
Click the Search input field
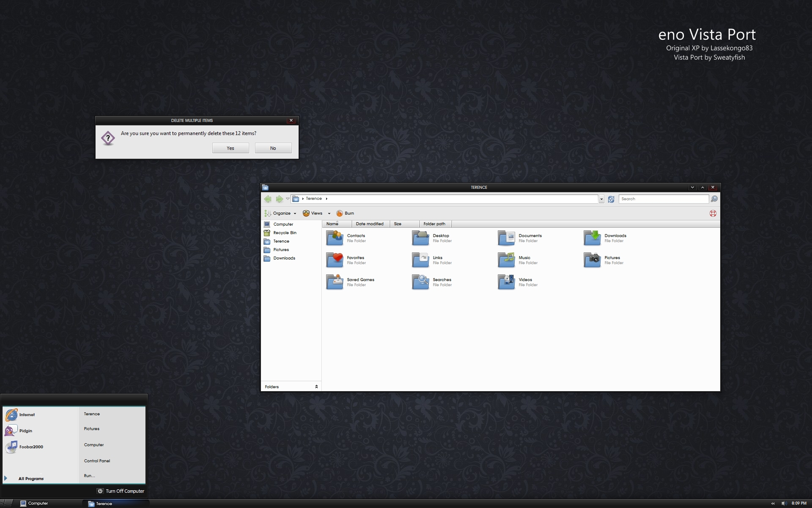[663, 199]
